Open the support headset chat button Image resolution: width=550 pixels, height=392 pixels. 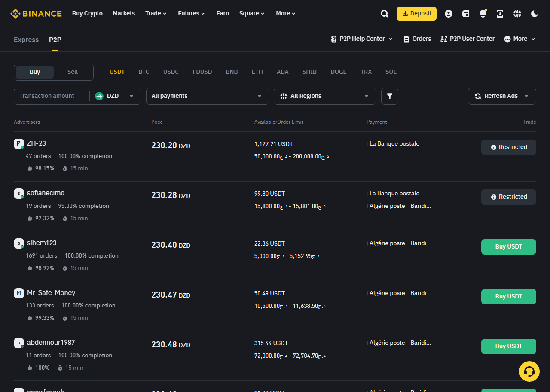pos(529,371)
